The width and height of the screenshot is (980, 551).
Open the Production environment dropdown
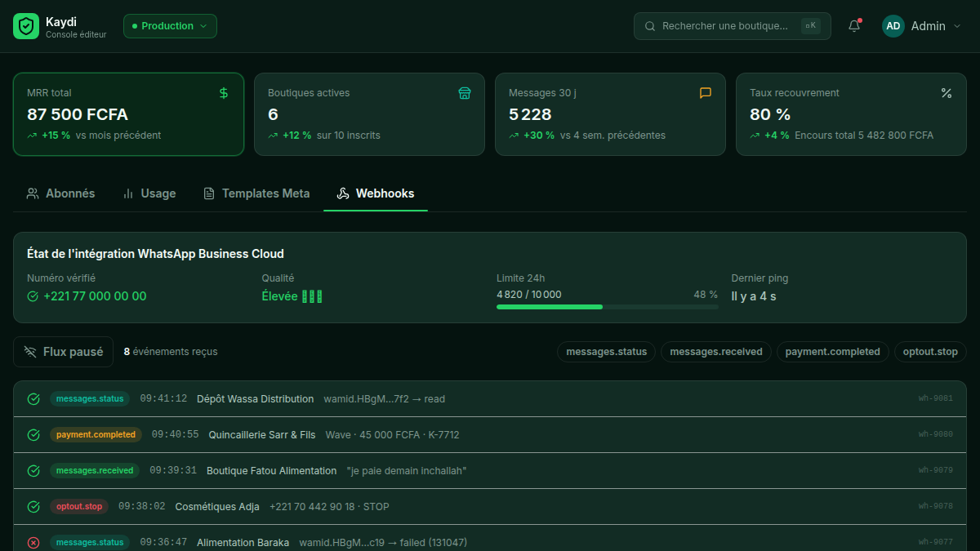click(x=170, y=26)
